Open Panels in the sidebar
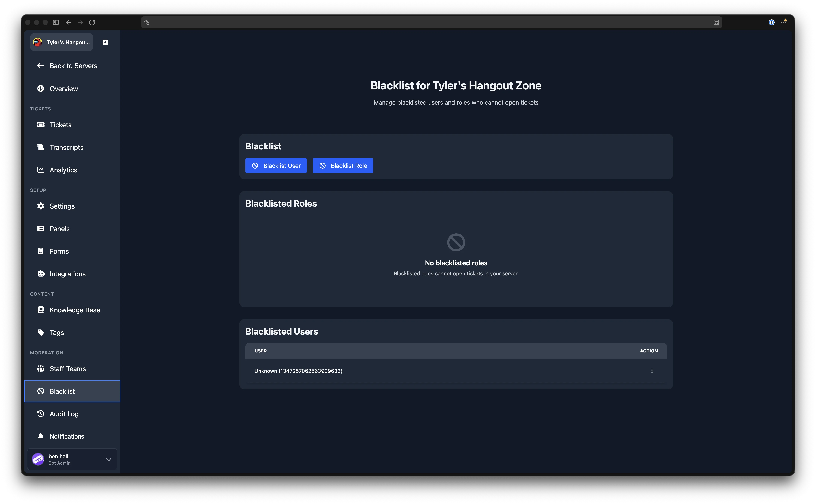 pos(72,229)
